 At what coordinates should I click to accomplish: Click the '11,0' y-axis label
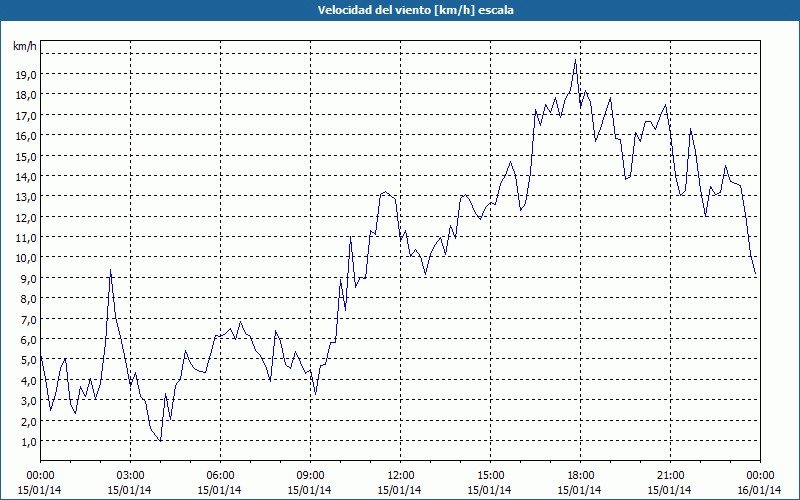[x=26, y=238]
